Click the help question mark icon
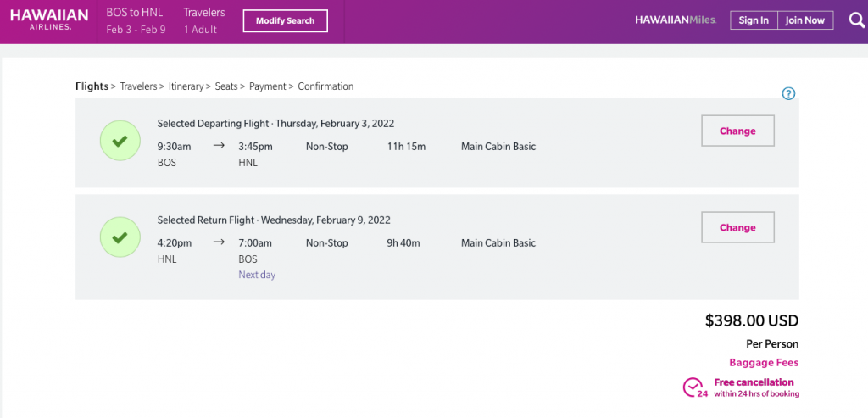 tap(788, 93)
